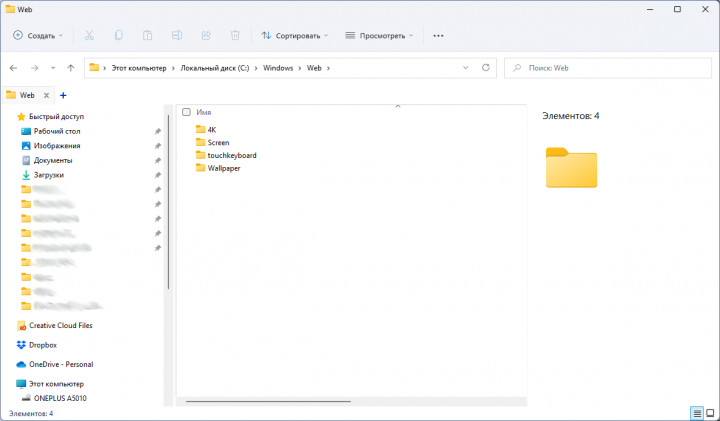This screenshot has height=421, width=720.
Task: Open address bar history dropdown
Action: click(466, 68)
